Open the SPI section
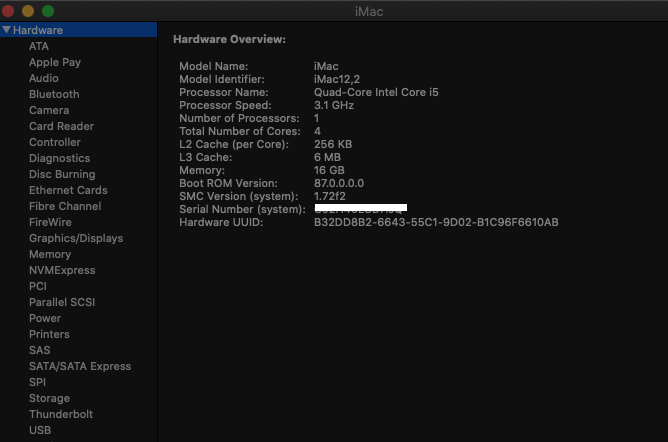Viewport: 668px width, 442px height. [x=37, y=382]
